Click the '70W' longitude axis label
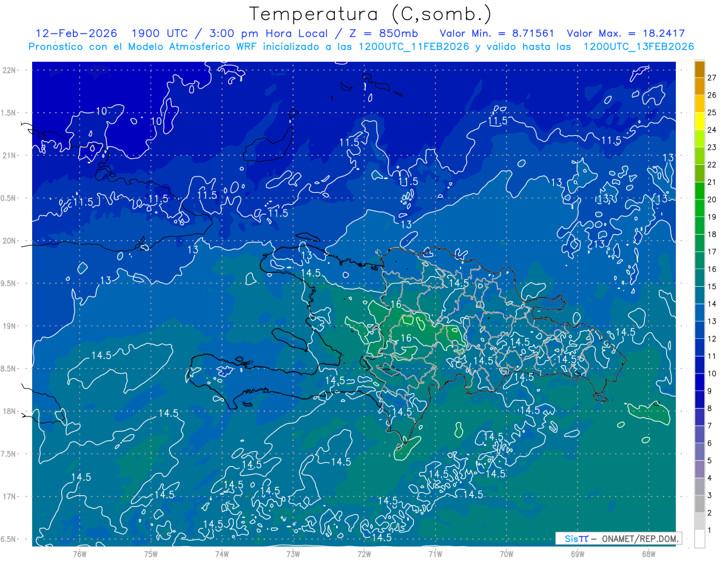Screen dimensions: 728x562 tap(506, 554)
